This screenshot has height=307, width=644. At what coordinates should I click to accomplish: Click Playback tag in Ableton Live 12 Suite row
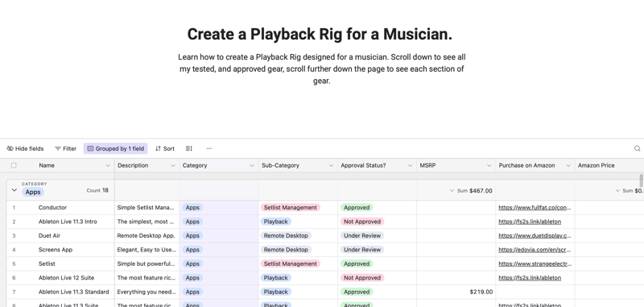[x=276, y=278]
